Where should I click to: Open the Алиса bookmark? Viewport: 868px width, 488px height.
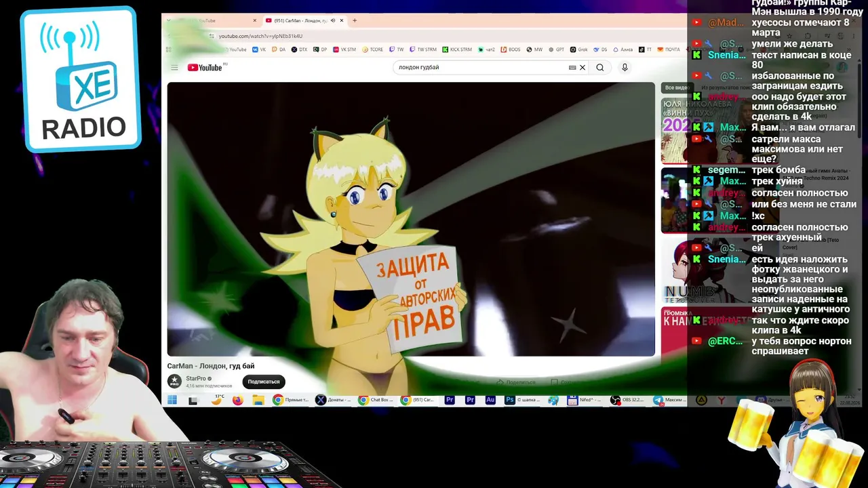pyautogui.click(x=623, y=49)
